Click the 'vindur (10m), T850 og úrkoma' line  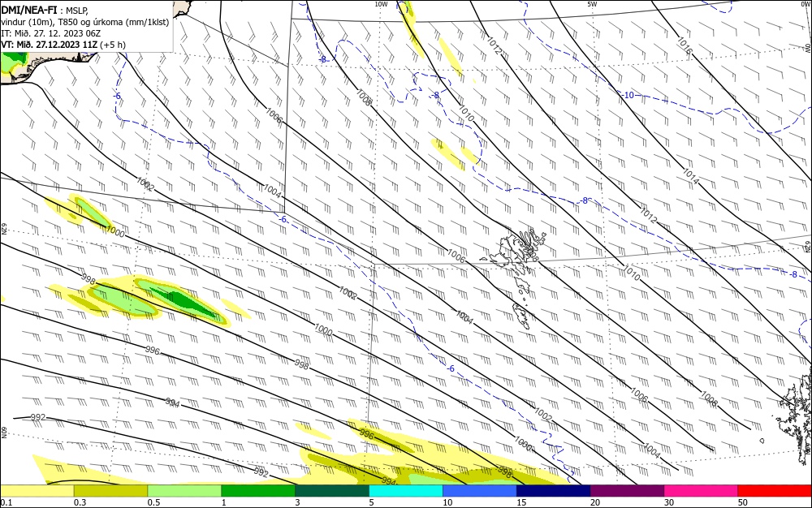pyautogui.click(x=85, y=22)
